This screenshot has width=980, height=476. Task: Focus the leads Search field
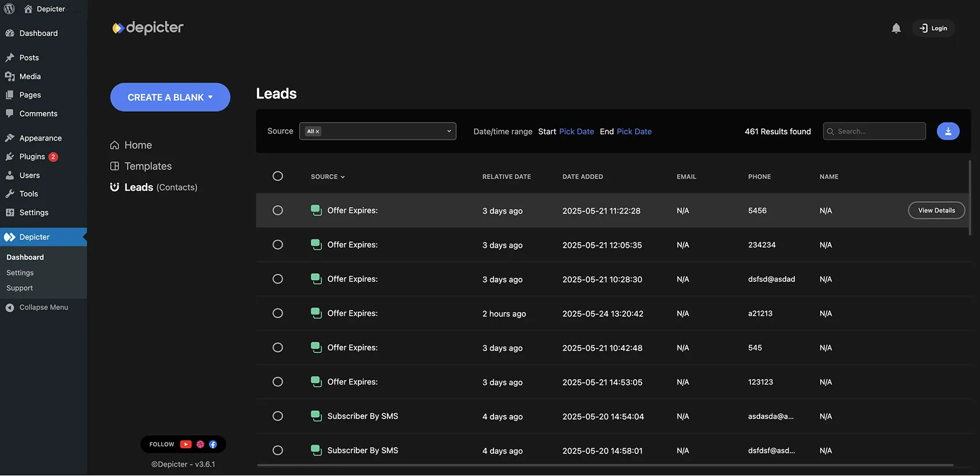click(x=874, y=131)
